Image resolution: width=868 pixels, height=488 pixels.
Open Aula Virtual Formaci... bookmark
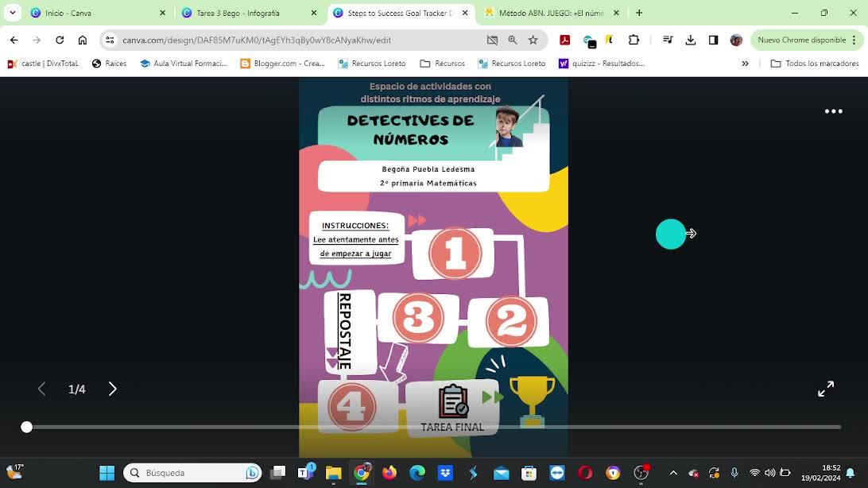(x=184, y=64)
